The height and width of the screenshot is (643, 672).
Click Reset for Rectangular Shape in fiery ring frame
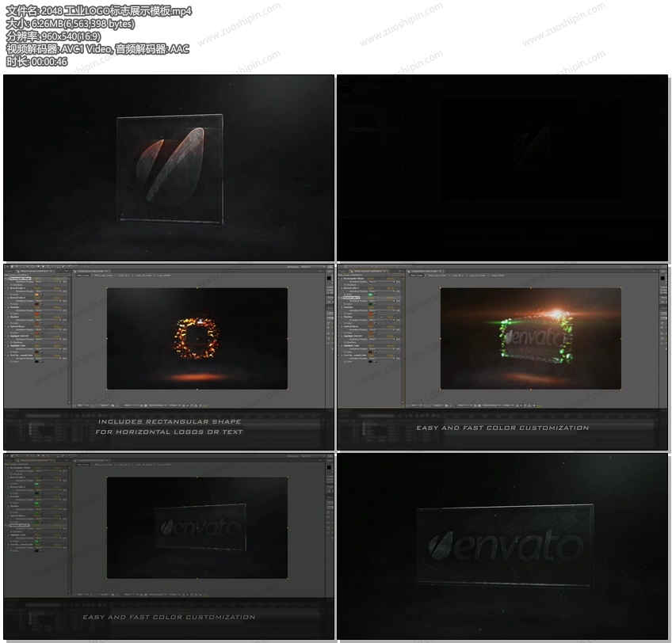38,279
